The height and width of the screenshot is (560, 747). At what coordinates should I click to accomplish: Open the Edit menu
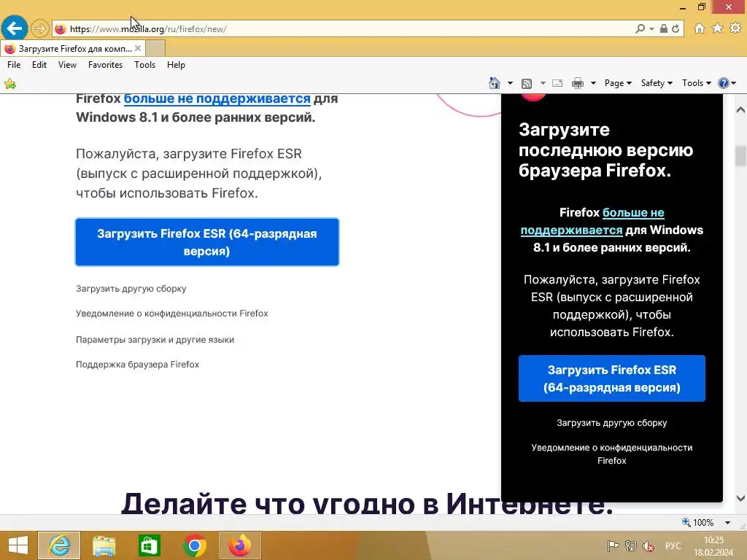pos(39,65)
